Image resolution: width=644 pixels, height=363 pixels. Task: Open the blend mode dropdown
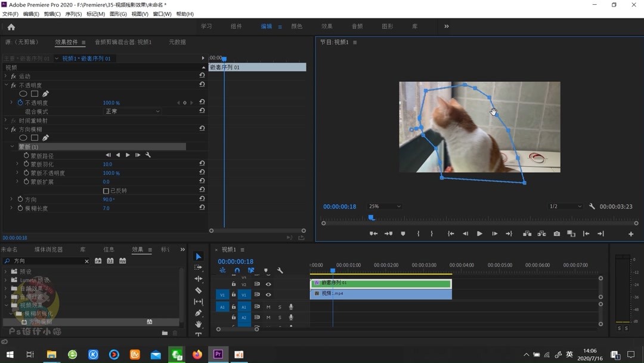pyautogui.click(x=132, y=112)
